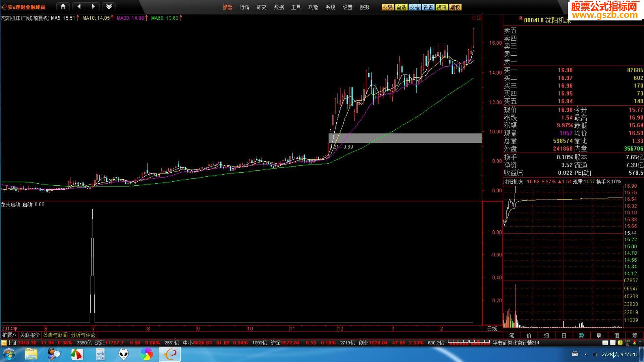Click the 交易 button
Screen dimensions: 644x362
[x=387, y=7]
